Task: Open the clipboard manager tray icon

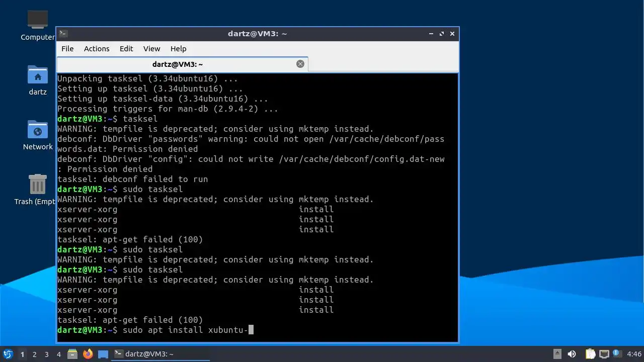Action: point(590,354)
